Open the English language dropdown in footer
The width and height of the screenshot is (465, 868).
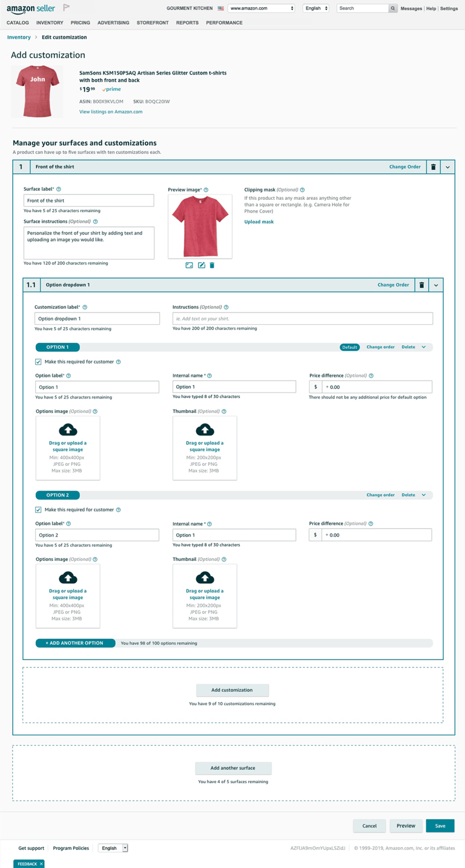[113, 848]
